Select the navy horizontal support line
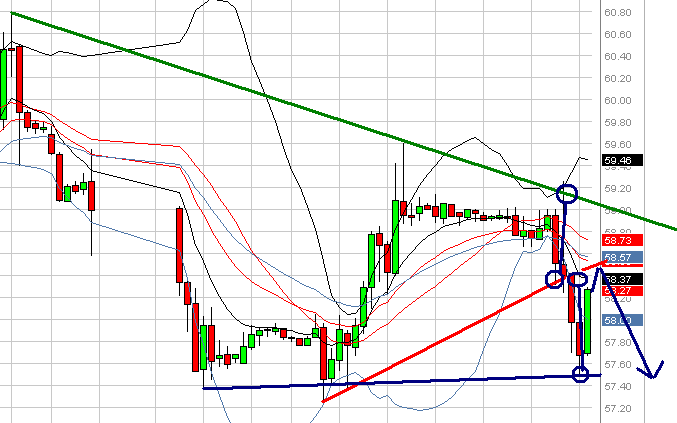The height and width of the screenshot is (423, 677). (402, 382)
